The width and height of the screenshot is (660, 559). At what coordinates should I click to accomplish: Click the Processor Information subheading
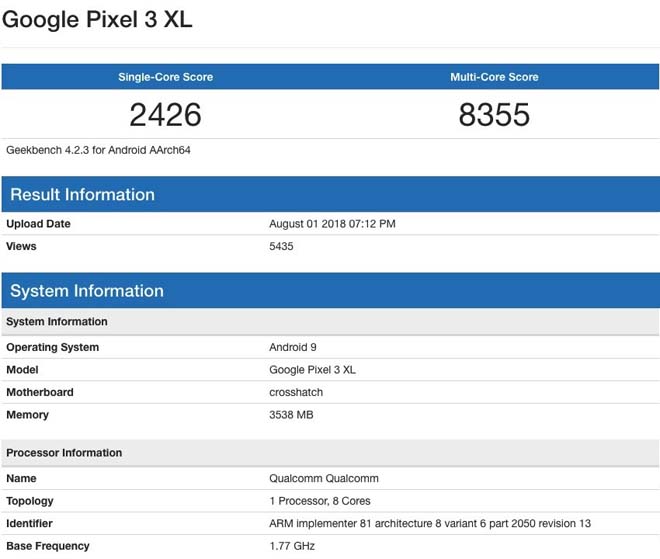click(x=64, y=453)
